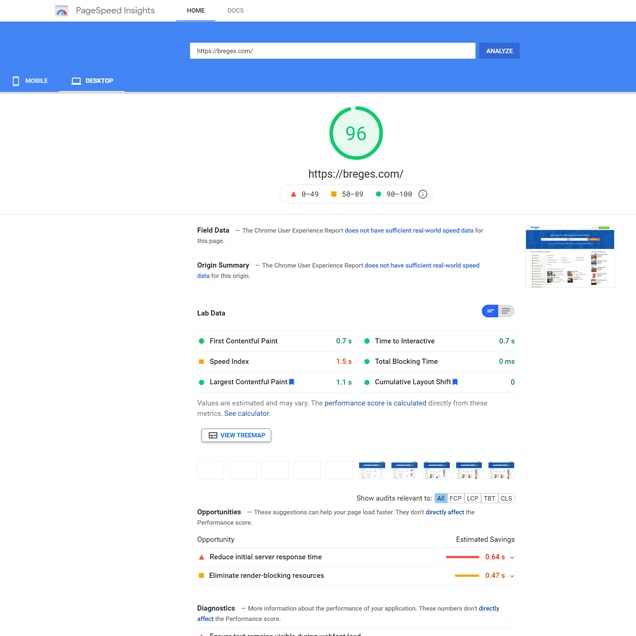Switch to DESKTOP results tab
Image resolution: width=636 pixels, height=636 pixels.
coord(92,81)
